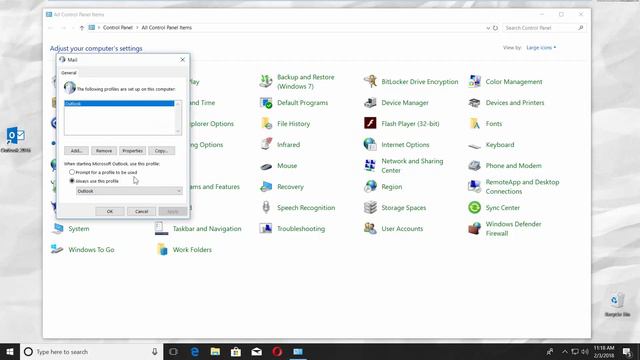Open RemoteApp and Desktop Connections icon

[474, 187]
